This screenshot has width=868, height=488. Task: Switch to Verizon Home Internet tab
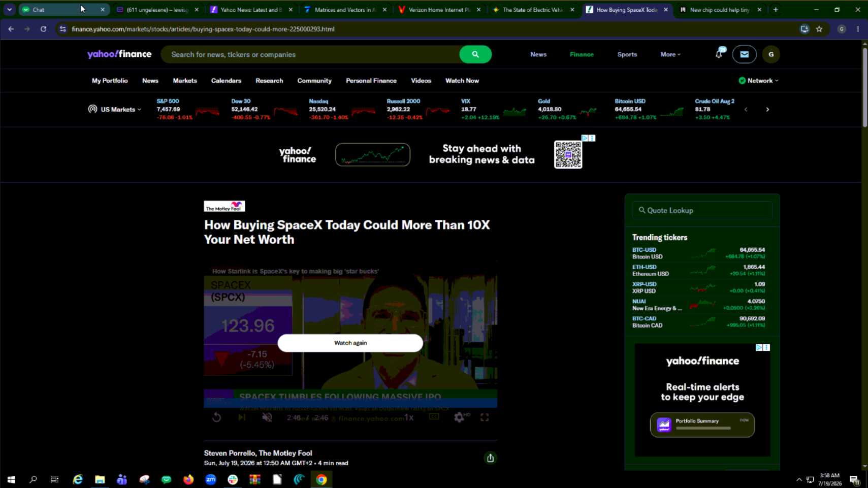tap(440, 10)
